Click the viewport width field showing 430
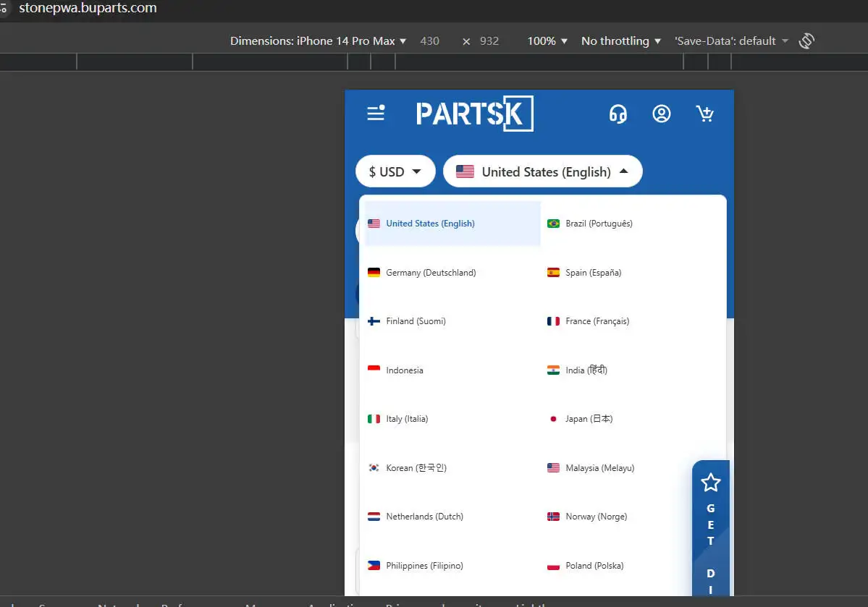This screenshot has height=607, width=868. 430,41
